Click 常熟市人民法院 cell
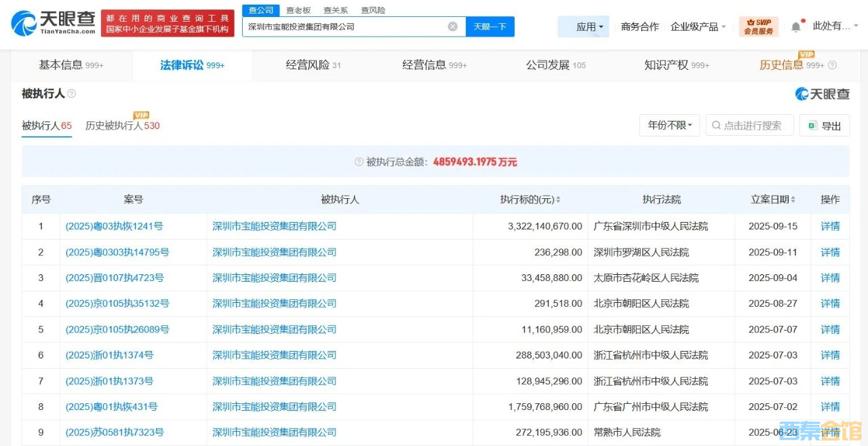 (627, 432)
